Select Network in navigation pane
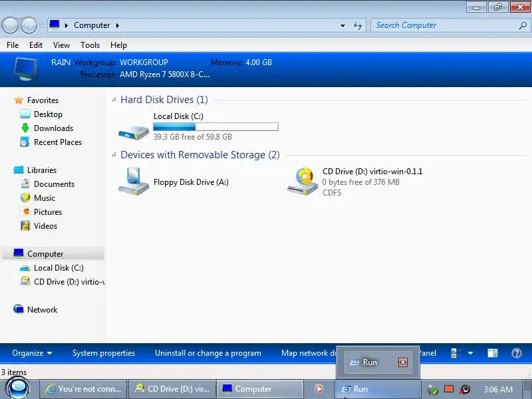The image size is (532, 399). pos(42,310)
